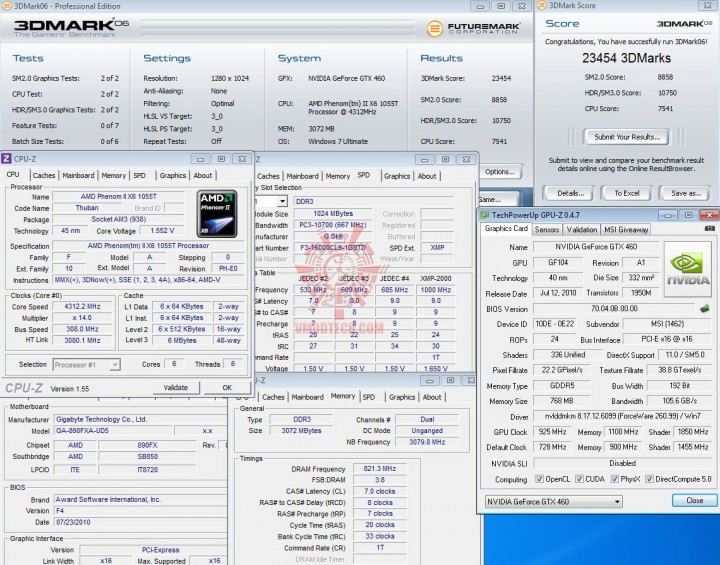This screenshot has width=720, height=565.
Task: Open the MSI Giveaway tab in GPU-Z
Action: [x=626, y=230]
